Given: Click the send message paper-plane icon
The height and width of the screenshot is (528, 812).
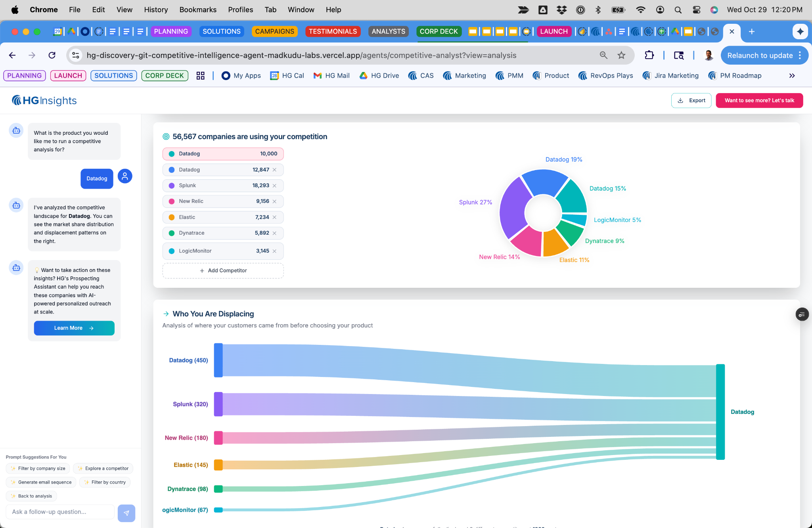Looking at the screenshot, I should point(126,513).
